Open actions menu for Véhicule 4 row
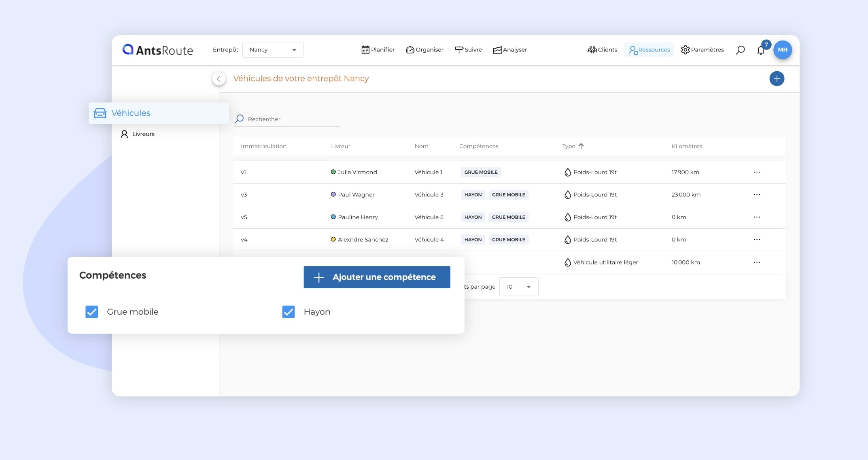 pos(757,240)
